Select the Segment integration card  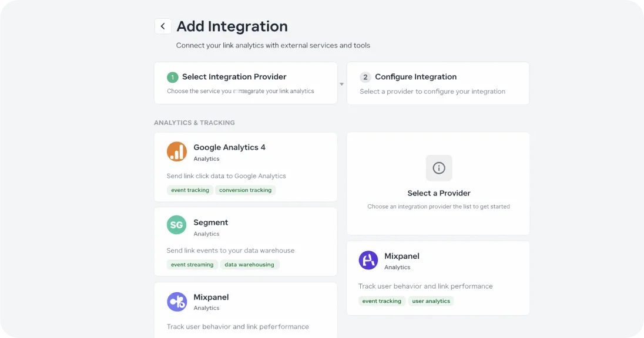pos(246,241)
